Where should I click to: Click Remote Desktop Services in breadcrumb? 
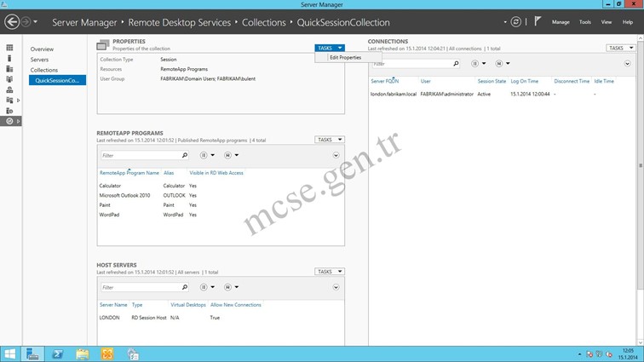(x=180, y=22)
